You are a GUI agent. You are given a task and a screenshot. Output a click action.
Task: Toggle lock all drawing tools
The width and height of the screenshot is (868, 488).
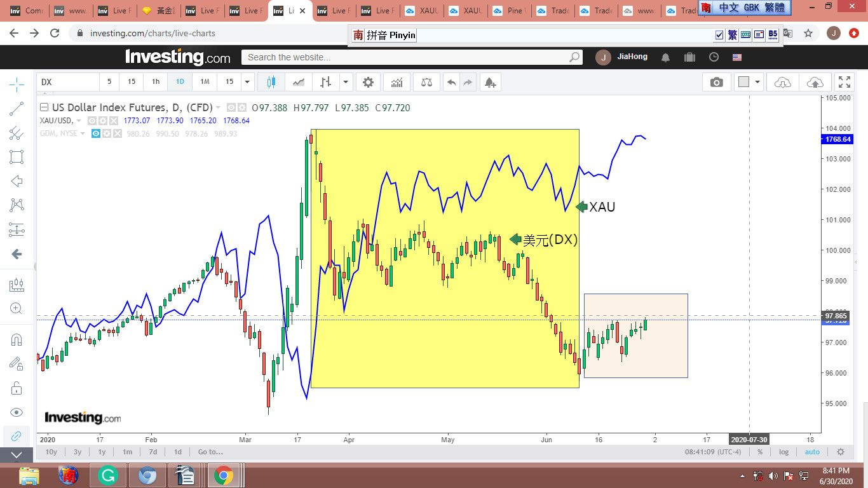(17, 388)
